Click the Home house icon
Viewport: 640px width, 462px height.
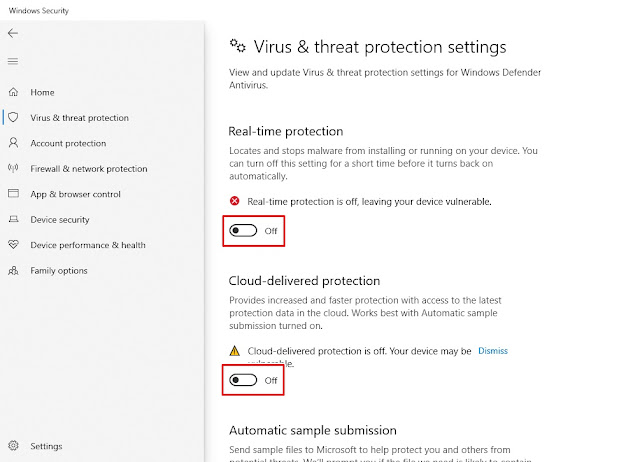[13, 93]
